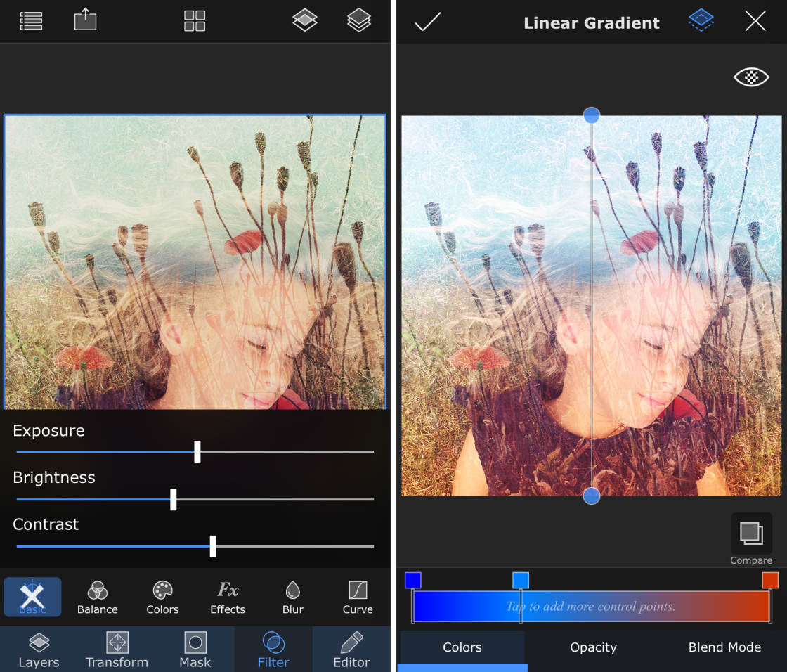Viewport: 787px width, 672px height.
Task: Switch to the Layers panel
Action: (x=39, y=648)
